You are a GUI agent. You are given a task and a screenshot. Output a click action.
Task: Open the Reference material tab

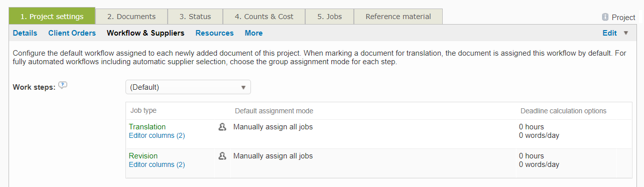[398, 17]
